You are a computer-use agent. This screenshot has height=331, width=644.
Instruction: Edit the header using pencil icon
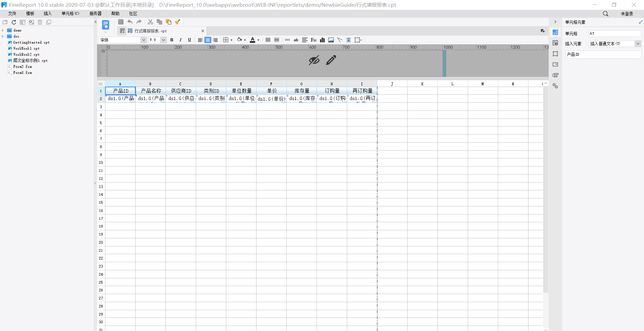tap(331, 60)
